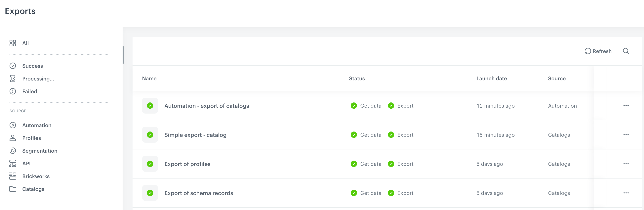Click the Profiles person icon
The width and height of the screenshot is (644, 210).
[x=13, y=138]
